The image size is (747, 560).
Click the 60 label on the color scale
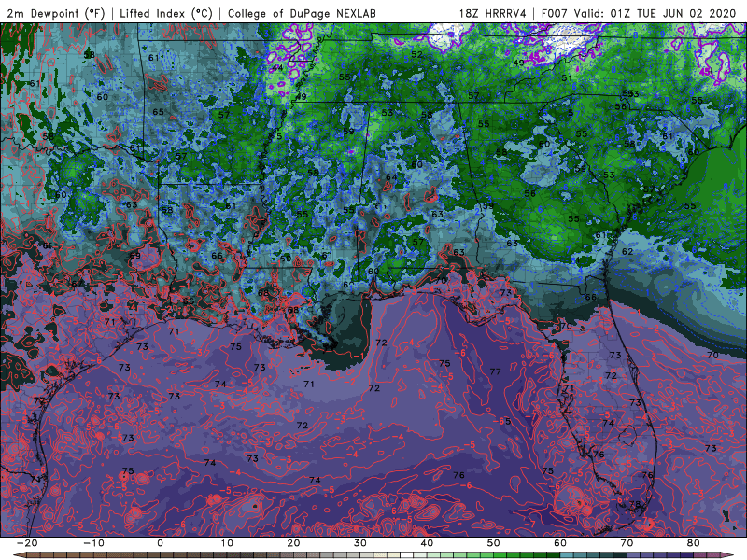[x=560, y=543]
